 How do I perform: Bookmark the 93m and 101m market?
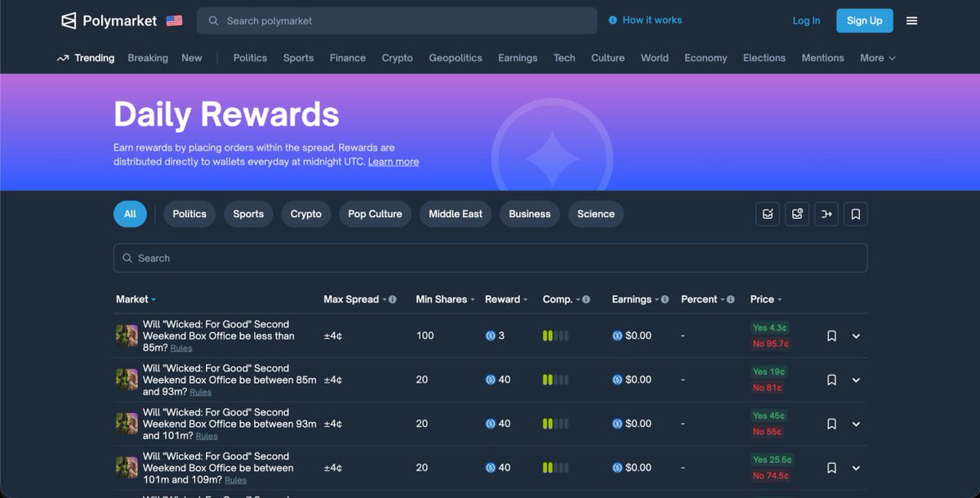coord(831,424)
